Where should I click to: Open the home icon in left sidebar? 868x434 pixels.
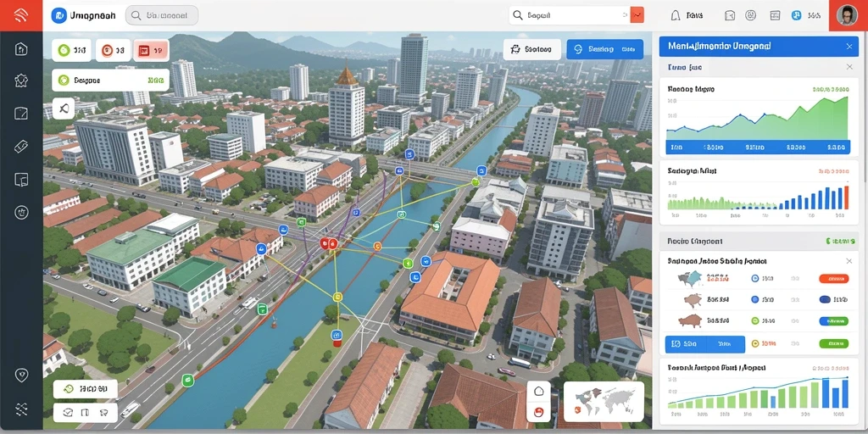(21, 48)
